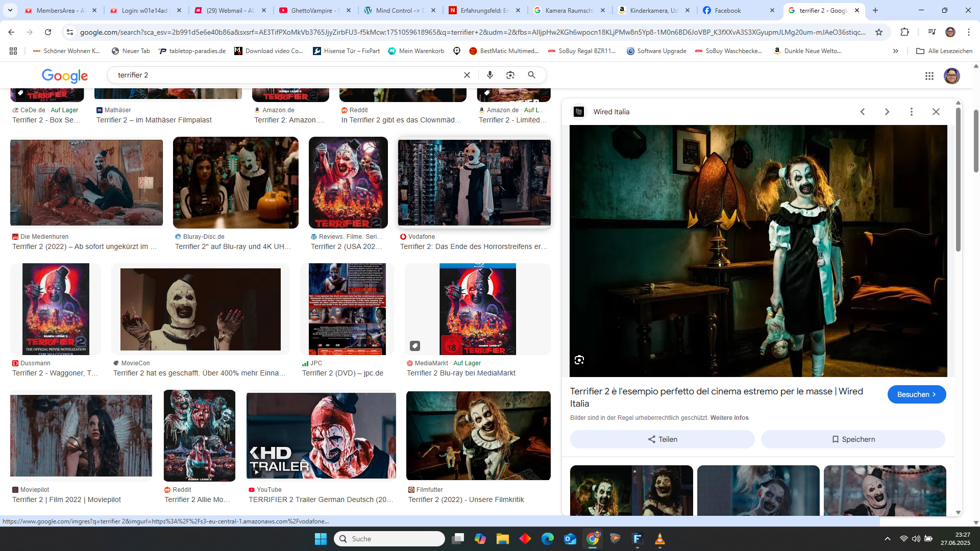980x551 pixels.
Task: Search inside image with Lens overlay icon
Action: coord(579,360)
